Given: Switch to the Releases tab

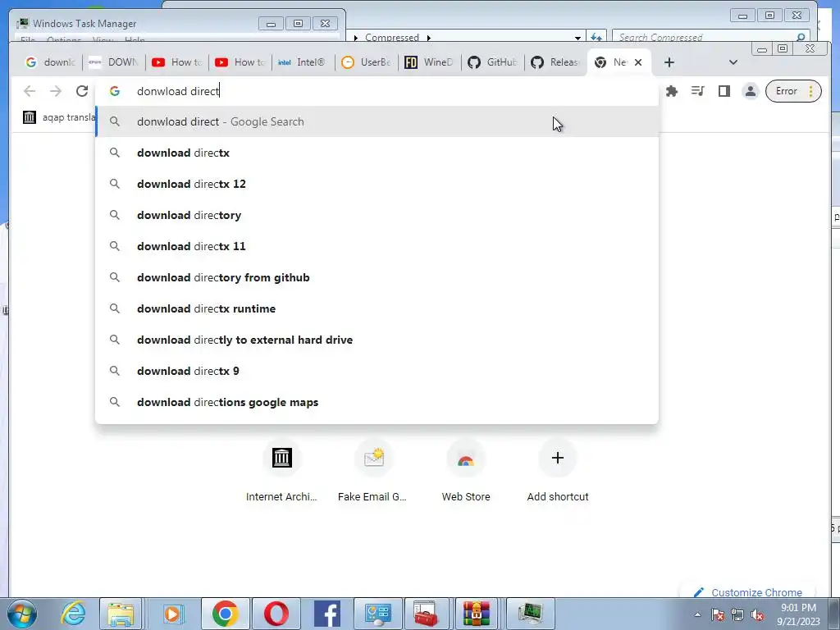Looking at the screenshot, I should tap(555, 62).
